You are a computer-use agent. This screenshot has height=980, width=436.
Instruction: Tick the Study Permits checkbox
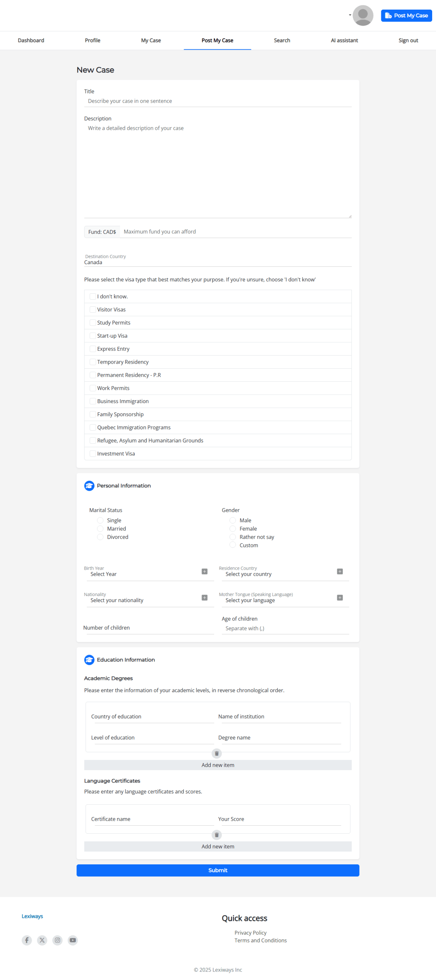93,322
